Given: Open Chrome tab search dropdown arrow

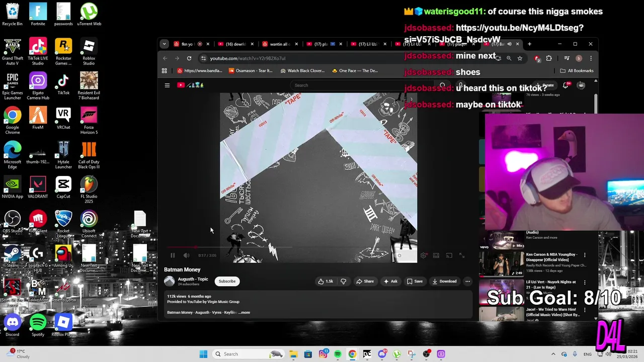Looking at the screenshot, I should coord(164,44).
